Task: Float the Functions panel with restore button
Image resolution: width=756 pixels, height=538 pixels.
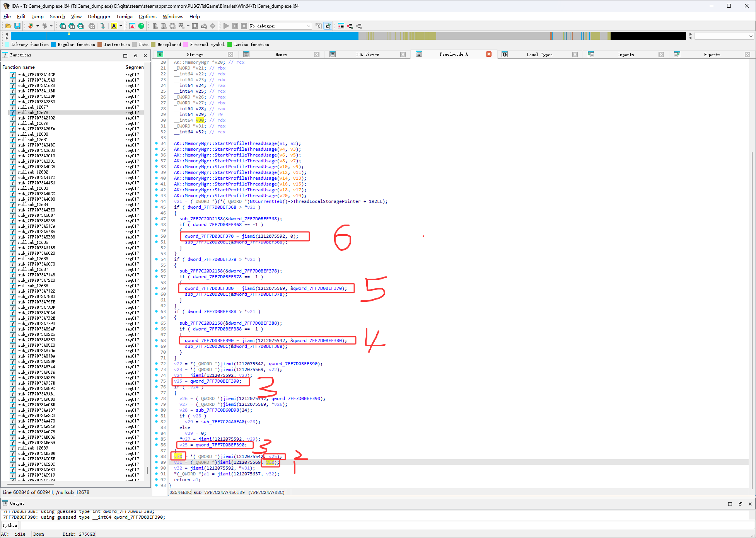Action: (135, 55)
